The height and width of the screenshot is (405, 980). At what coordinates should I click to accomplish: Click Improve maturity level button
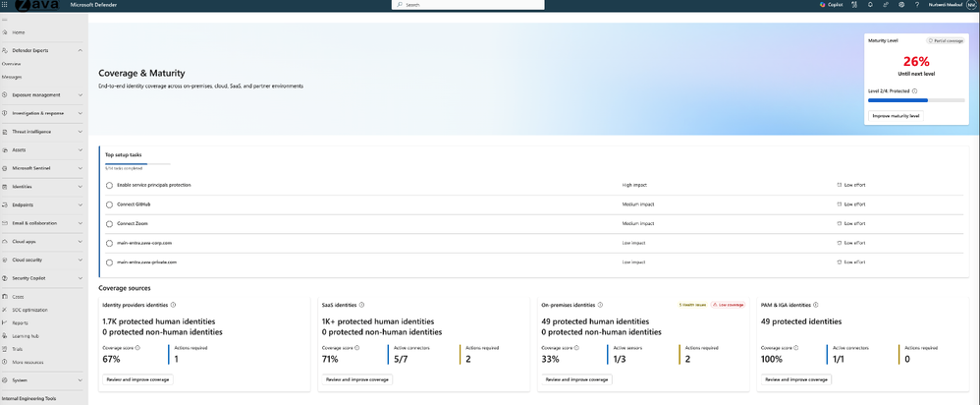[x=896, y=116]
